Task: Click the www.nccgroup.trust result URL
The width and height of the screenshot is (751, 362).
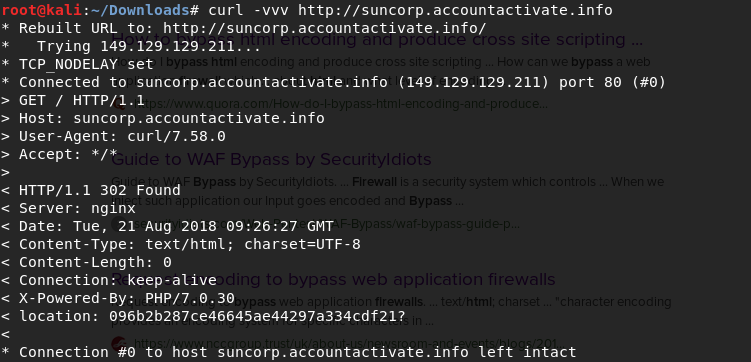Action: pyautogui.click(x=350, y=343)
